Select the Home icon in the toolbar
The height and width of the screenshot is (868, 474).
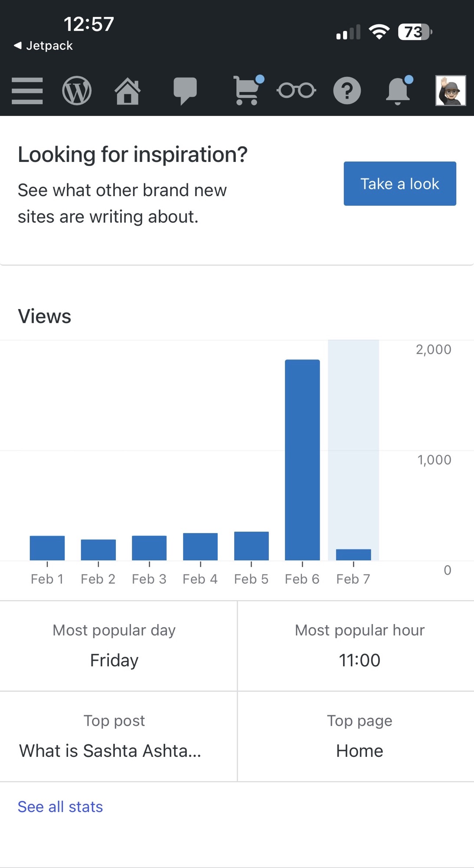[127, 90]
